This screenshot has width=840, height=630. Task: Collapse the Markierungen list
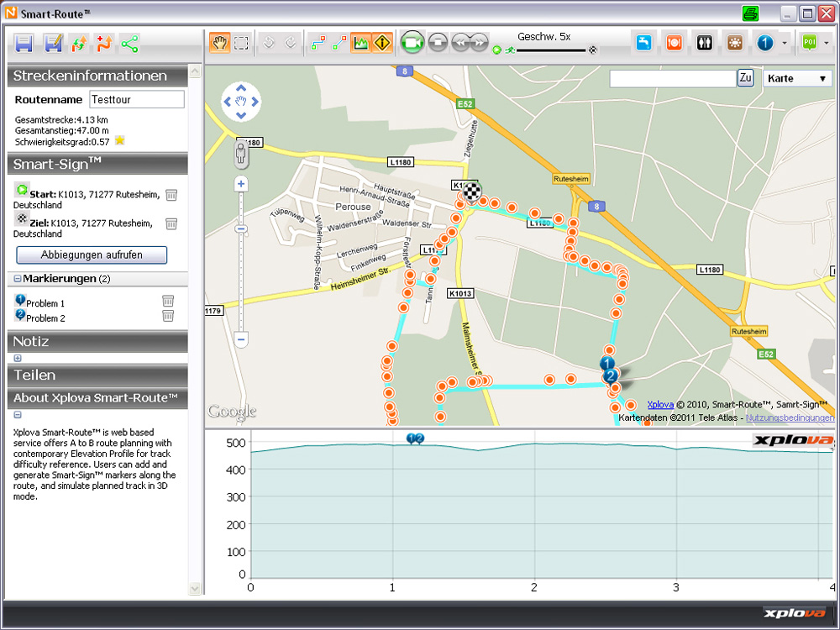pyautogui.click(x=17, y=279)
